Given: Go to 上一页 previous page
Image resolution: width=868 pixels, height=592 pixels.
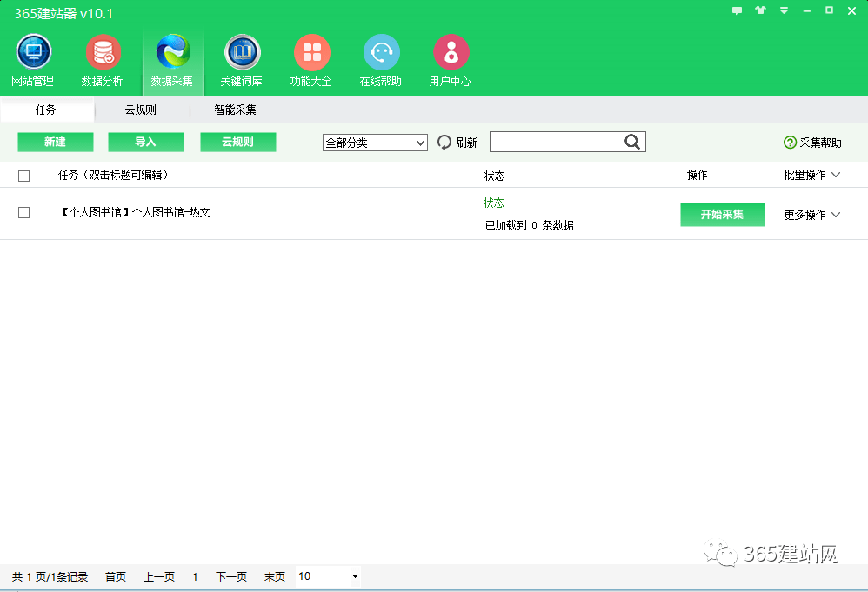Looking at the screenshot, I should tap(159, 577).
